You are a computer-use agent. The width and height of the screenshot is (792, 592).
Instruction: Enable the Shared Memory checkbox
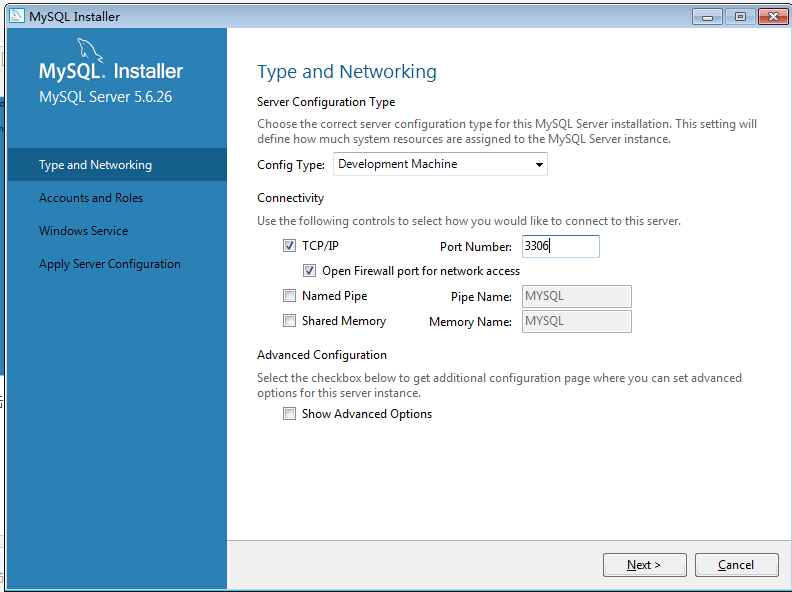tap(289, 321)
